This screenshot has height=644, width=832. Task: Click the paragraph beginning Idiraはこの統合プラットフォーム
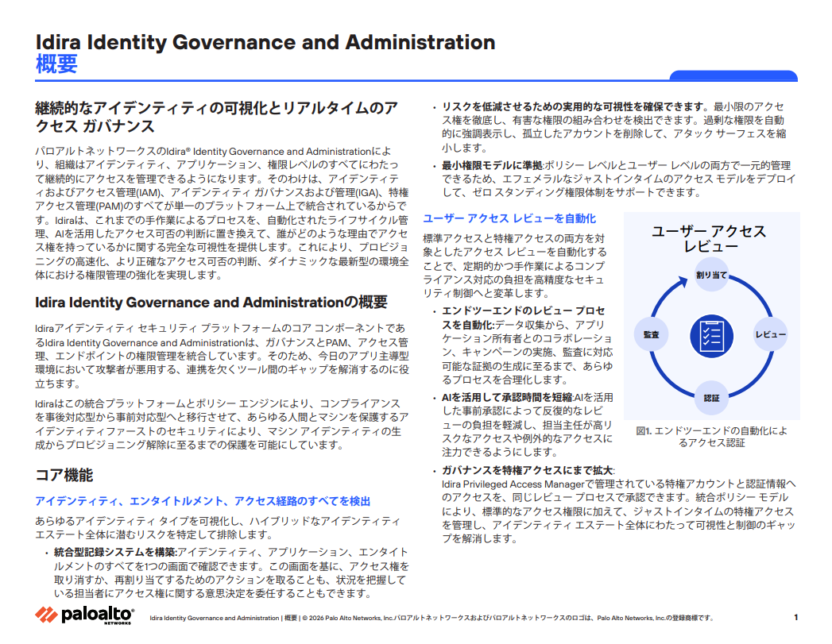click(x=222, y=424)
